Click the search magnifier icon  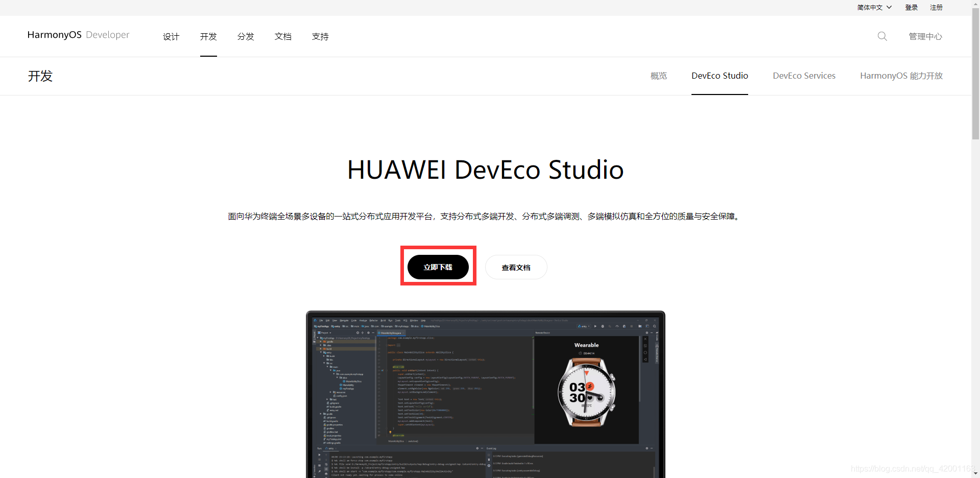pyautogui.click(x=882, y=36)
